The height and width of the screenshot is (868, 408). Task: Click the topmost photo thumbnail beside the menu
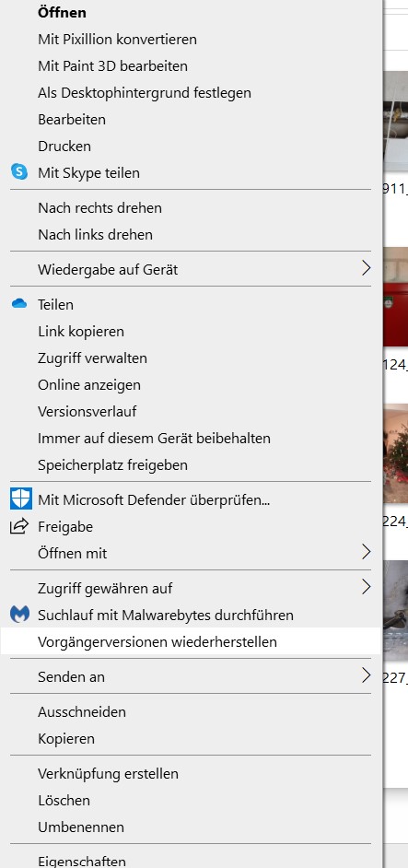pos(395,121)
